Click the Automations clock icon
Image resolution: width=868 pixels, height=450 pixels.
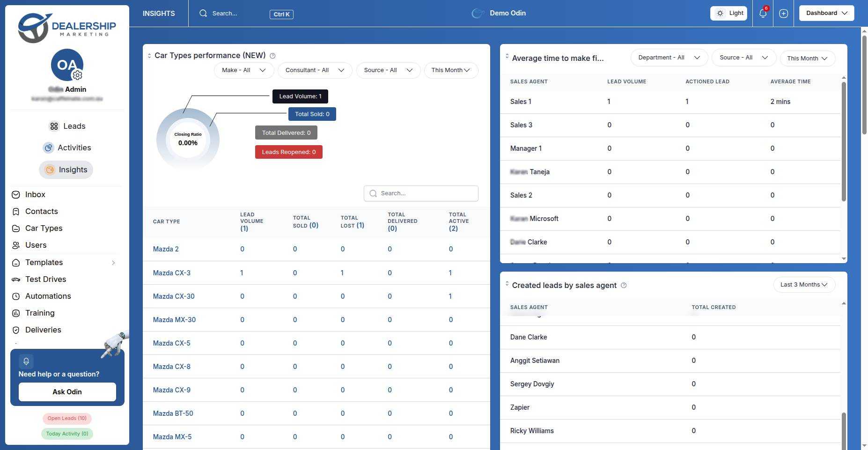tap(16, 296)
